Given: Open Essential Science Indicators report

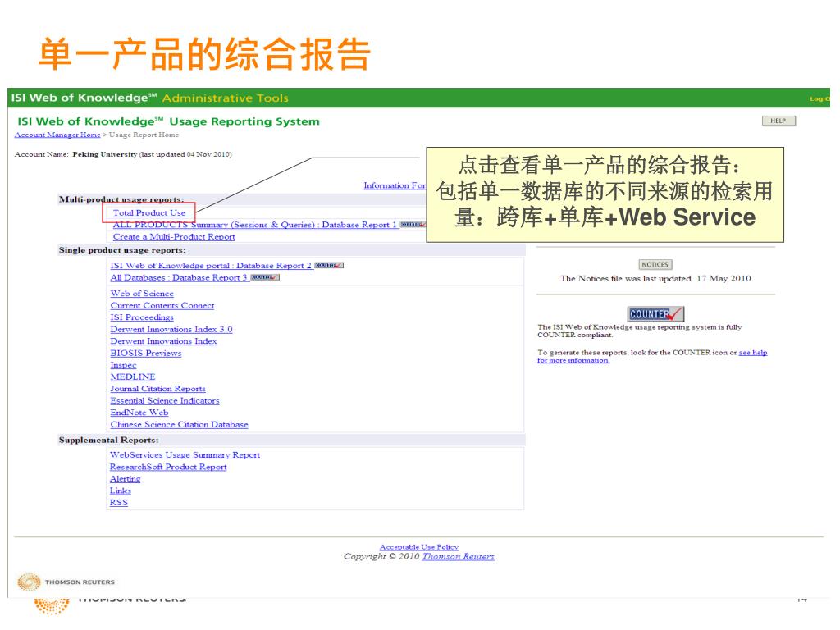Looking at the screenshot, I should (164, 400).
